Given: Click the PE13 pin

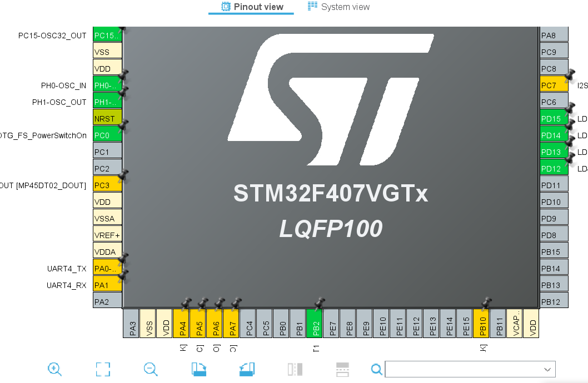Looking at the screenshot, I should [431, 324].
